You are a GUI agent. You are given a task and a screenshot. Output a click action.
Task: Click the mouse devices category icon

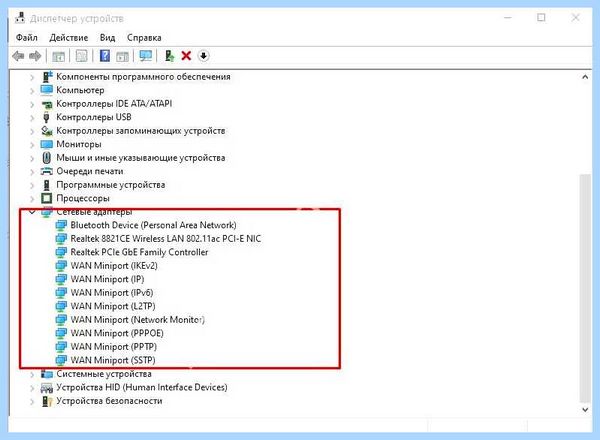click(x=47, y=158)
